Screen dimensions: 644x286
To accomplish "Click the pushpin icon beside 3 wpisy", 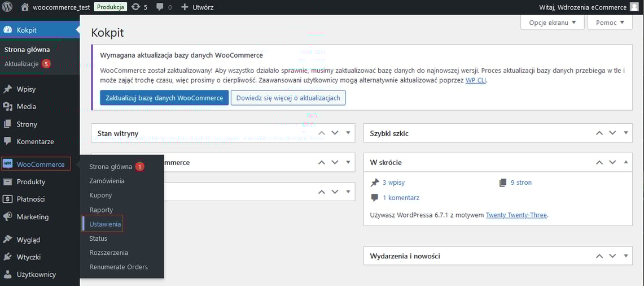I will tap(375, 183).
